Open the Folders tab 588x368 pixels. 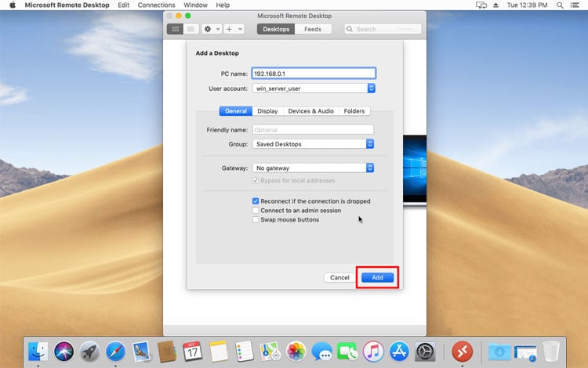click(354, 111)
